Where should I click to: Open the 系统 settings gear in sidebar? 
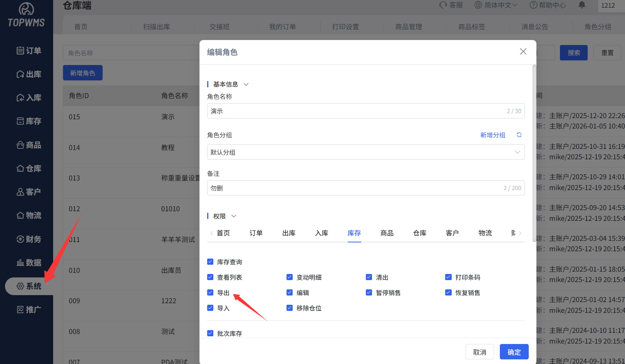20,286
